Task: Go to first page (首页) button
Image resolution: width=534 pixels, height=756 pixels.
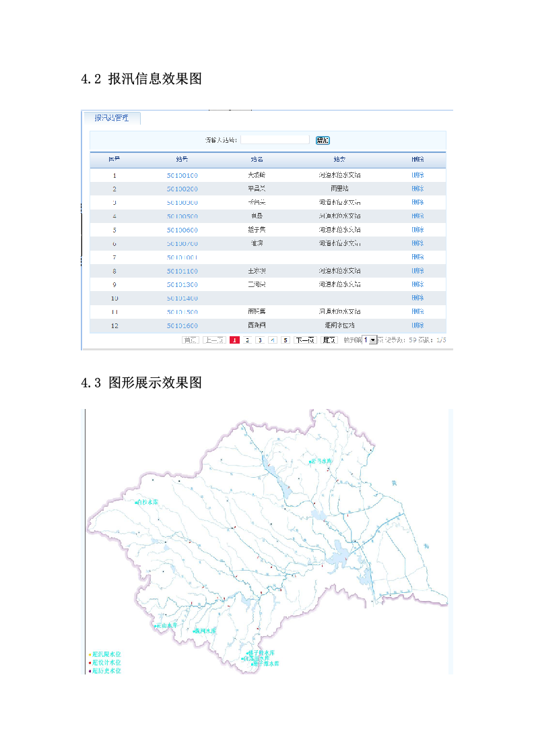Action: (190, 340)
